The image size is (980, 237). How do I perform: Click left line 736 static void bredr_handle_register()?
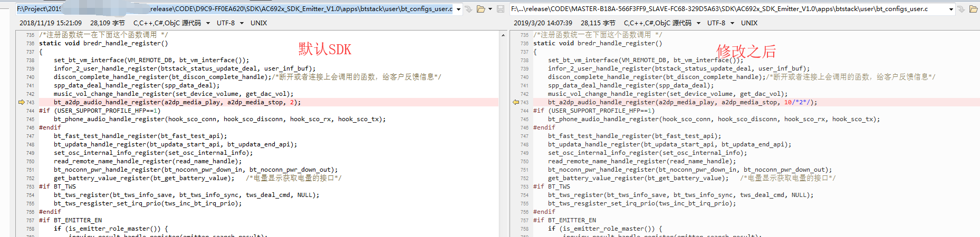[x=103, y=43]
